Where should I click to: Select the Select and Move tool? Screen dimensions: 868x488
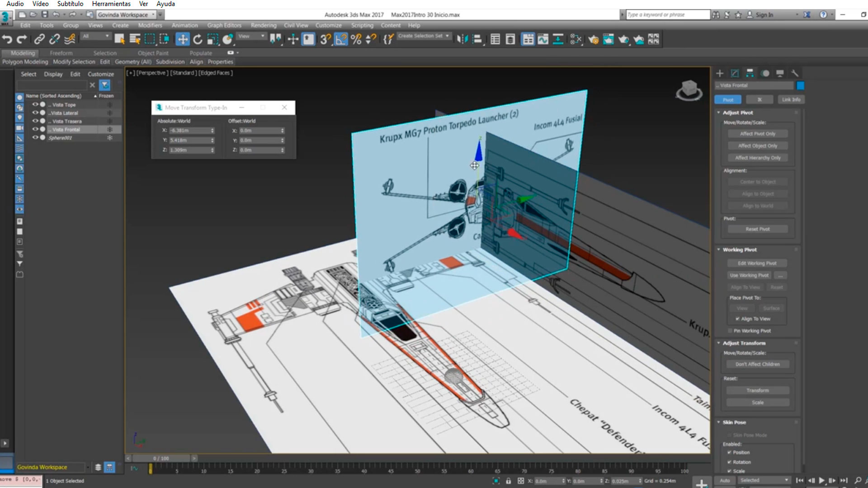click(x=182, y=39)
